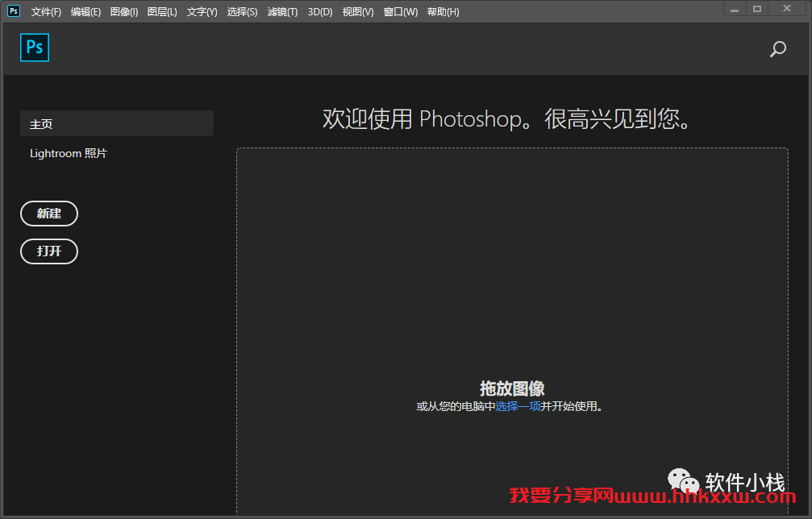Click the 打开 button
This screenshot has width=812, height=519.
pos(49,251)
